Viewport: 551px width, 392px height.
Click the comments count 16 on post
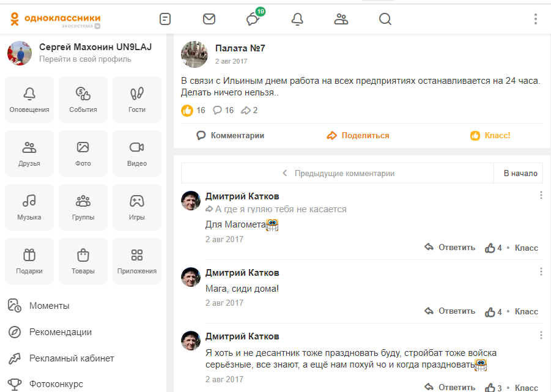(x=223, y=110)
